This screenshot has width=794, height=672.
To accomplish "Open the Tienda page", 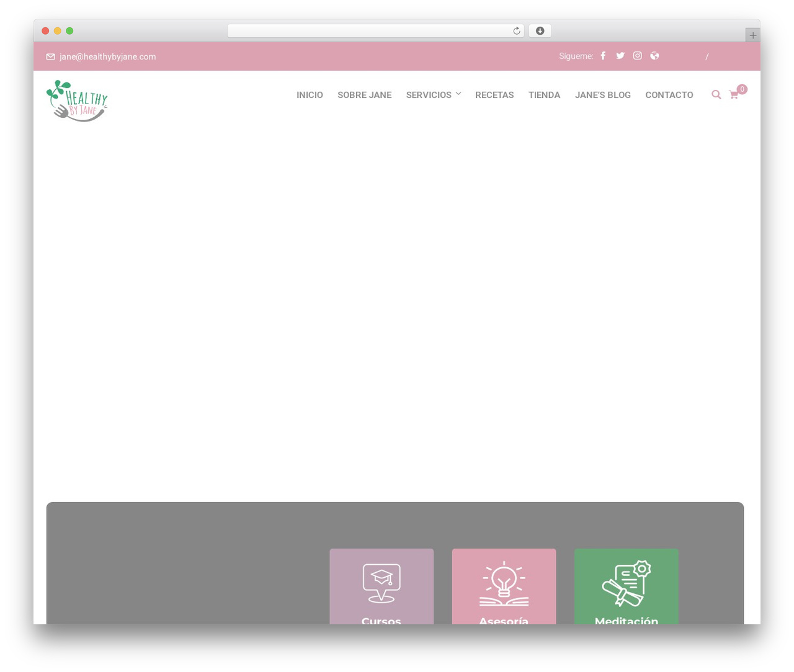I will pos(545,95).
